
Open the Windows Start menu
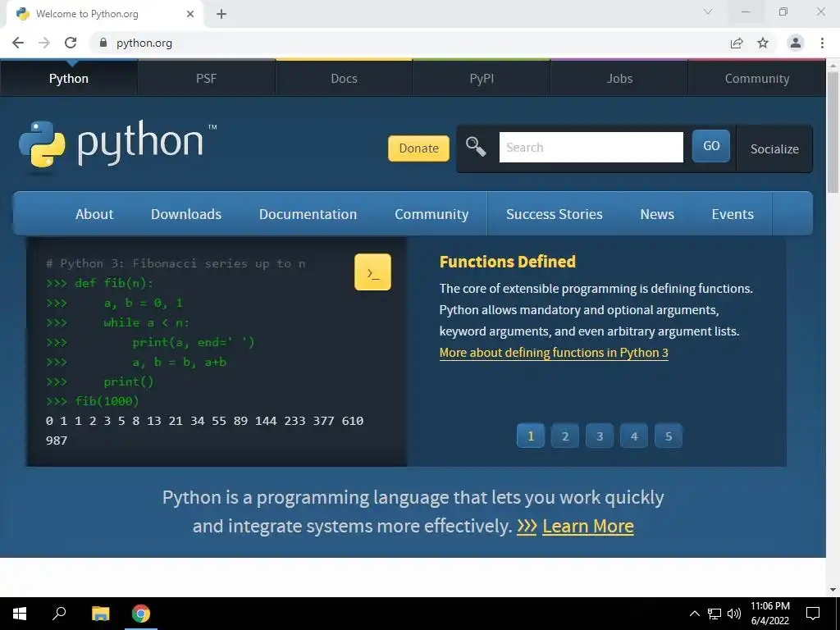click(x=20, y=614)
